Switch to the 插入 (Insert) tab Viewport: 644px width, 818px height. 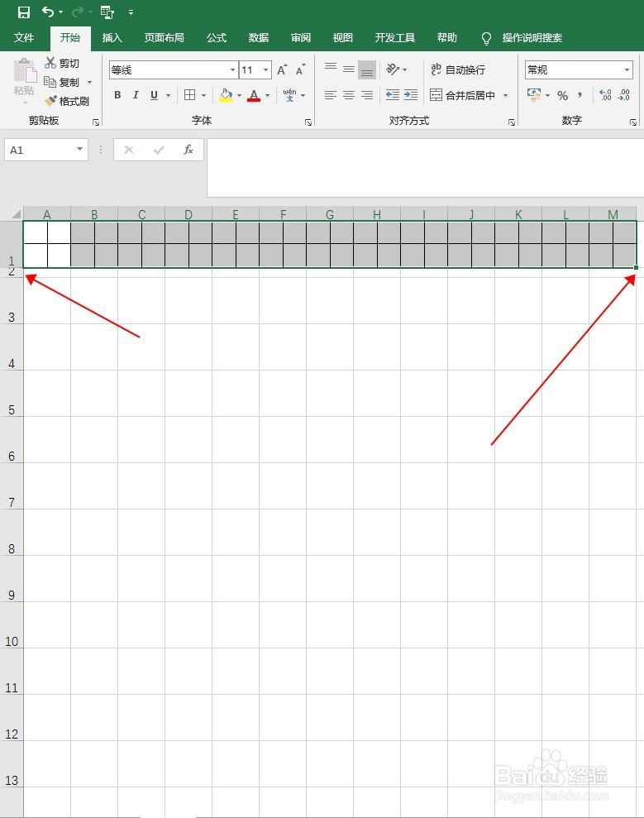pos(112,37)
